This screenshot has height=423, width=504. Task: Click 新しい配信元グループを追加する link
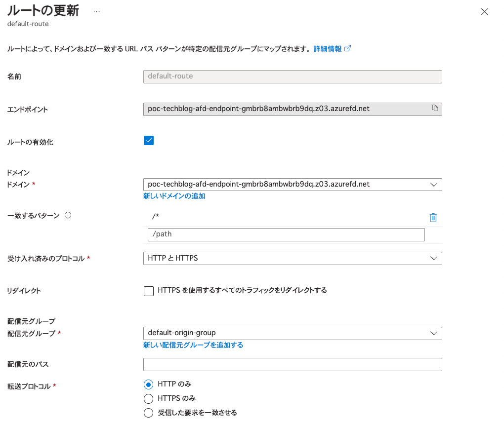(x=193, y=345)
